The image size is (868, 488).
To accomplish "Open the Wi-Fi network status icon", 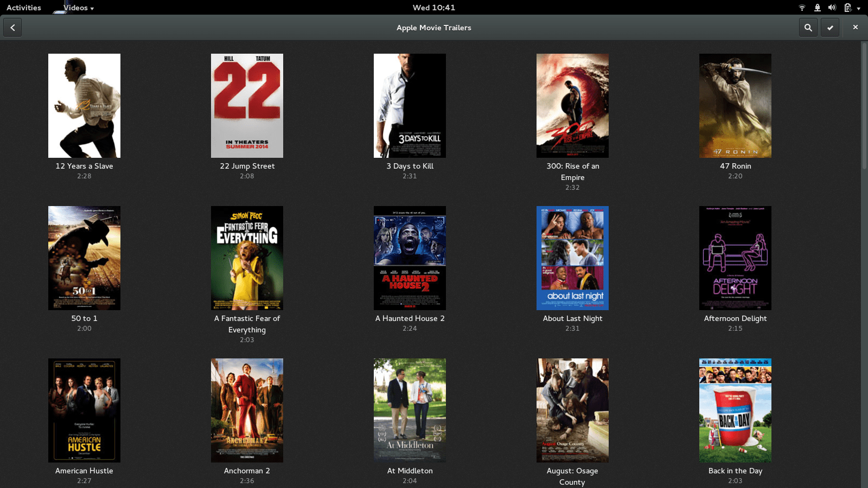I will (x=802, y=8).
